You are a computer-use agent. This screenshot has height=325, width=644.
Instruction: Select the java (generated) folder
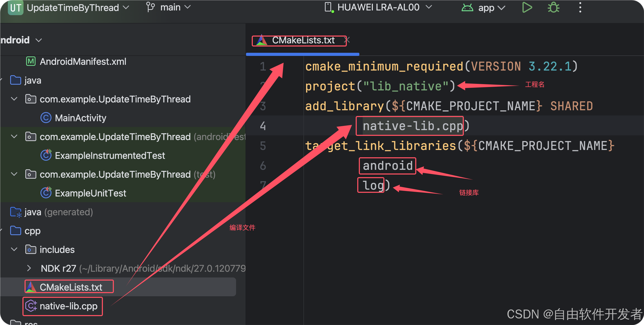[x=59, y=212]
